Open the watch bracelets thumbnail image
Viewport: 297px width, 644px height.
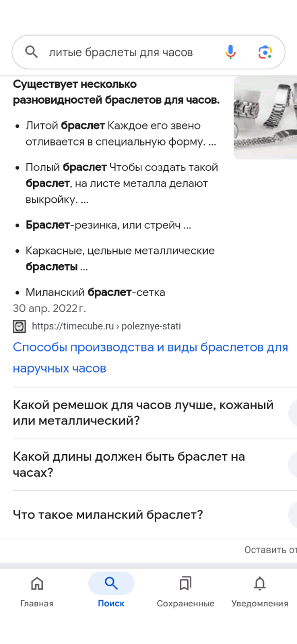pyautogui.click(x=265, y=118)
